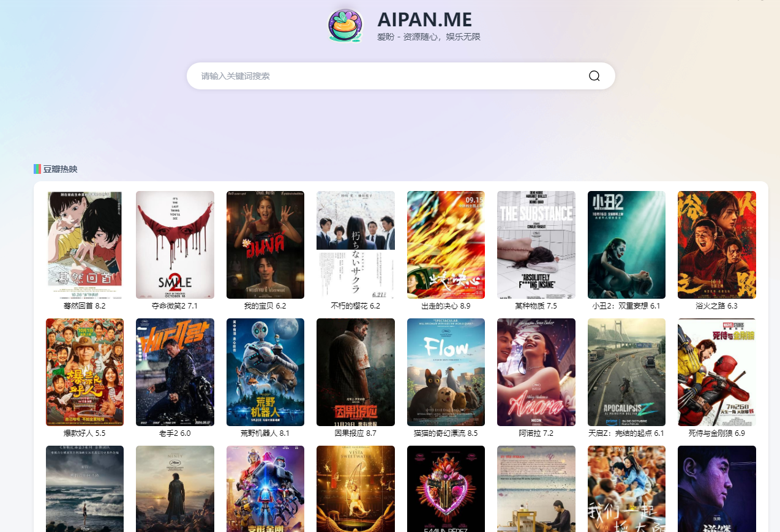Image resolution: width=780 pixels, height=532 pixels.
Task: Open the 因果报应 8.7 title link
Action: [356, 433]
